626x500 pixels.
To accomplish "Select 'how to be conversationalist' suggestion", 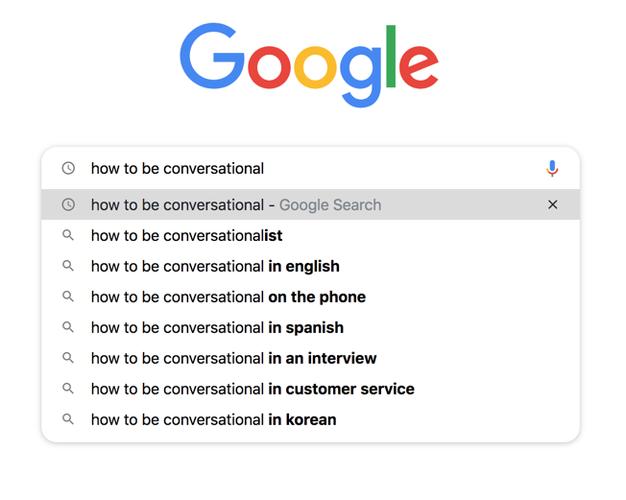I will tap(311, 236).
